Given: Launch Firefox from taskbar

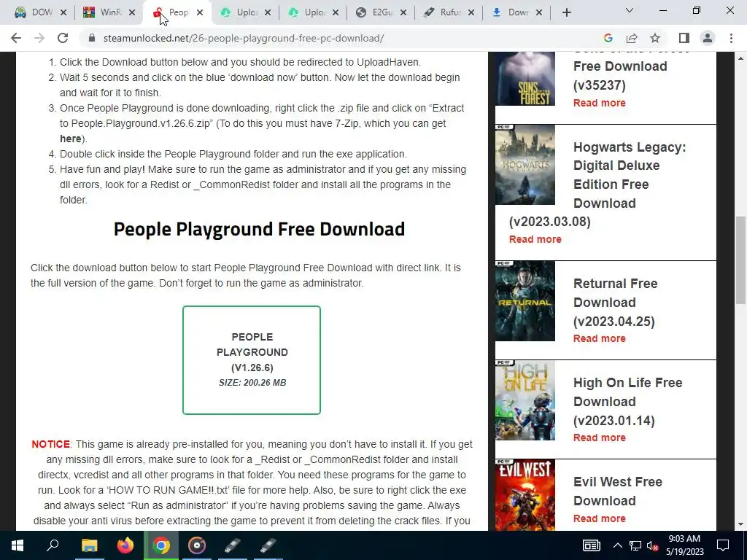Looking at the screenshot, I should coord(125,545).
